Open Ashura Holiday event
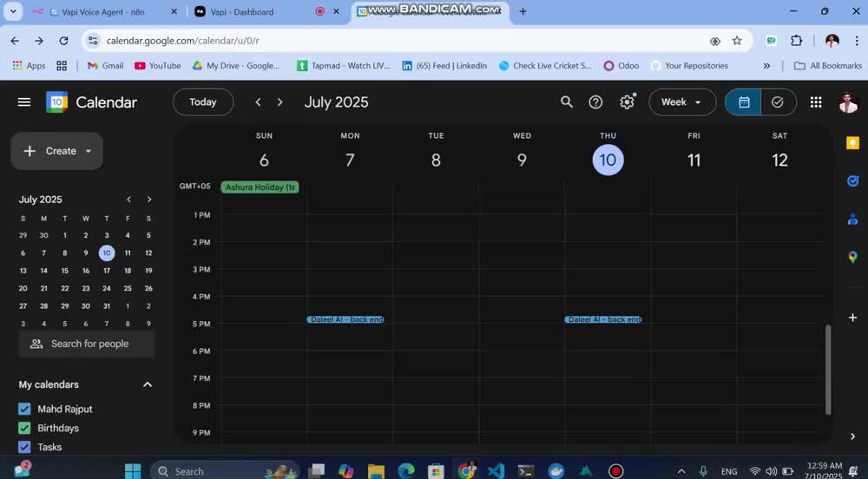 coord(260,187)
